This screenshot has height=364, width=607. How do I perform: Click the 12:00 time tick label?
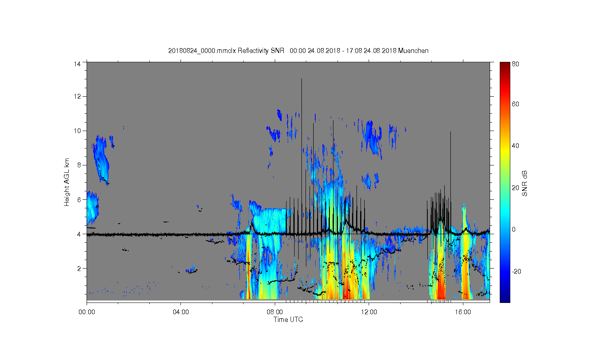pos(369,312)
